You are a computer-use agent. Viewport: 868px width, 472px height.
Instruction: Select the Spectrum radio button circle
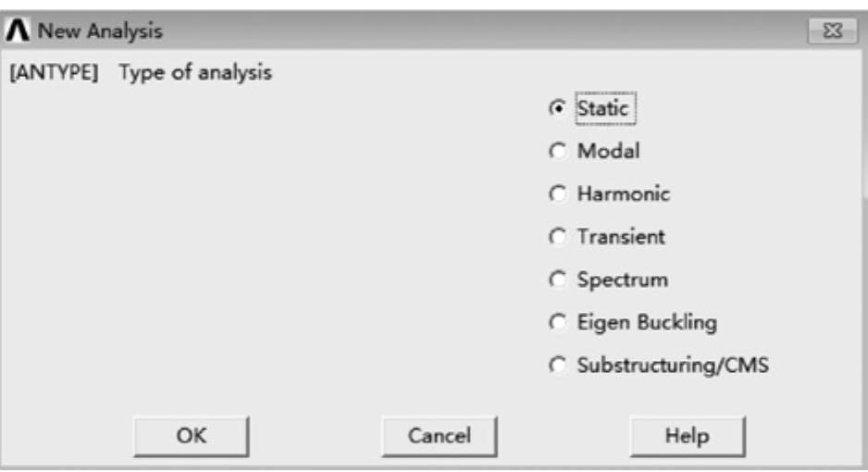click(x=557, y=279)
